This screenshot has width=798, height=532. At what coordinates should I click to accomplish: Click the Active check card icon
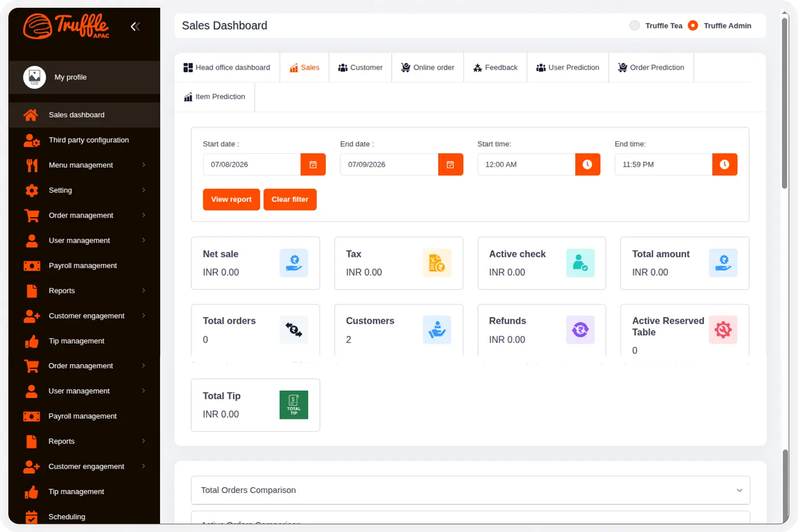[580, 263]
